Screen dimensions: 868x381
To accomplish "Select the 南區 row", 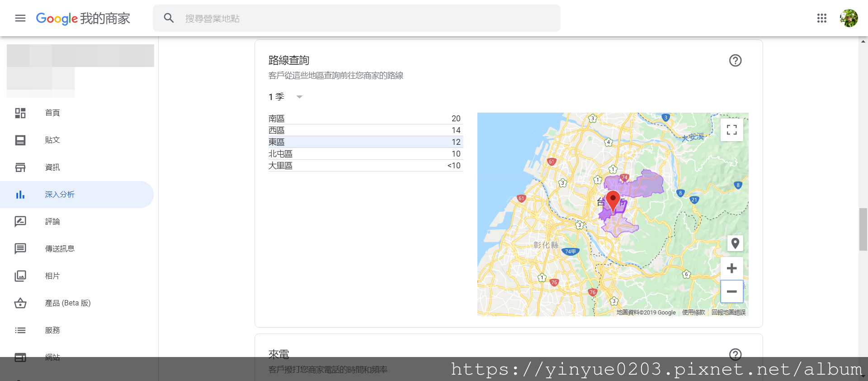I will point(365,119).
